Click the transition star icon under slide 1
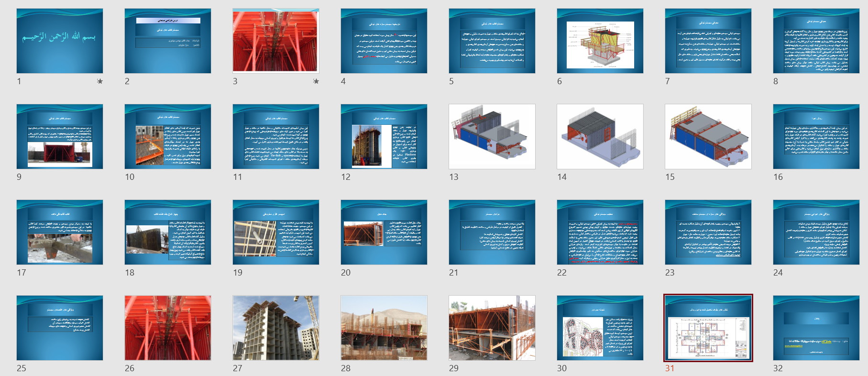Image resolution: width=868 pixels, height=376 pixels. tap(100, 81)
